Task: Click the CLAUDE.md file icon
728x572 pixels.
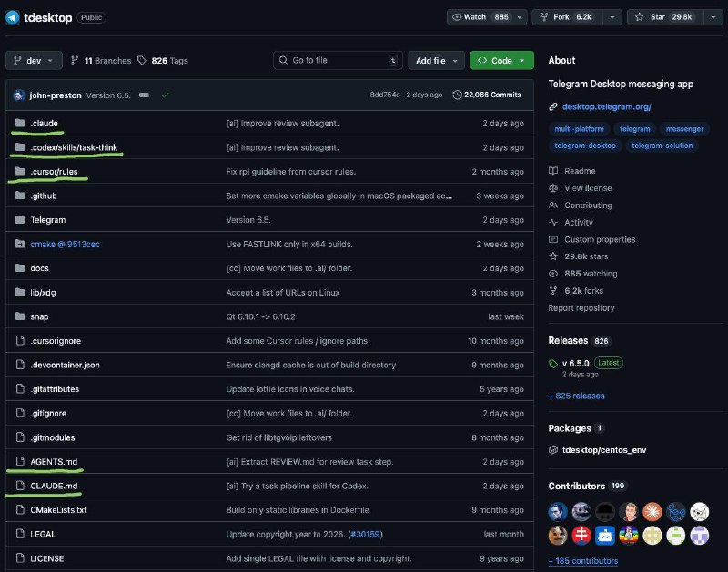Action: click(x=20, y=486)
